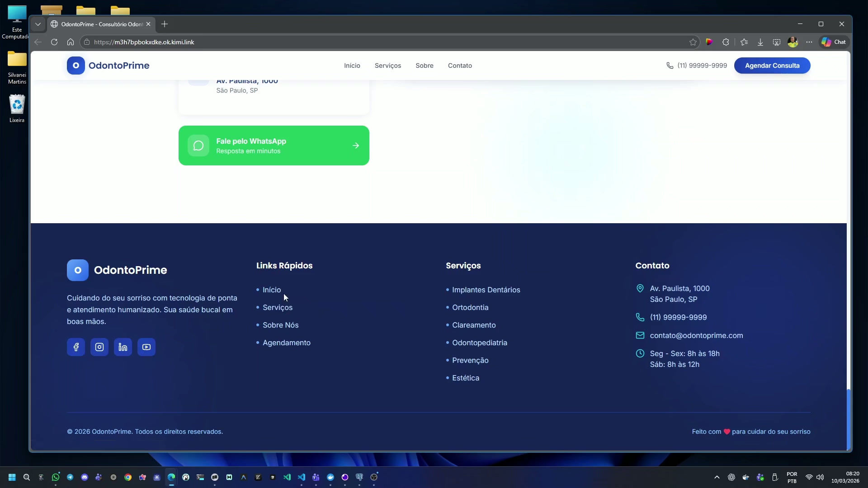Screen dimensions: 868x488
Task: Start a web capture with the screenshot icon
Action: coord(776,42)
